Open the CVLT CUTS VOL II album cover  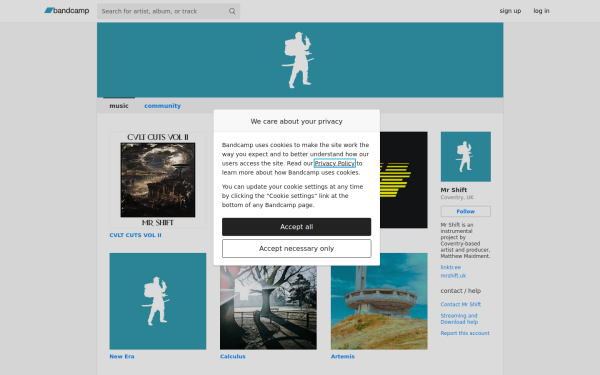coord(158,180)
